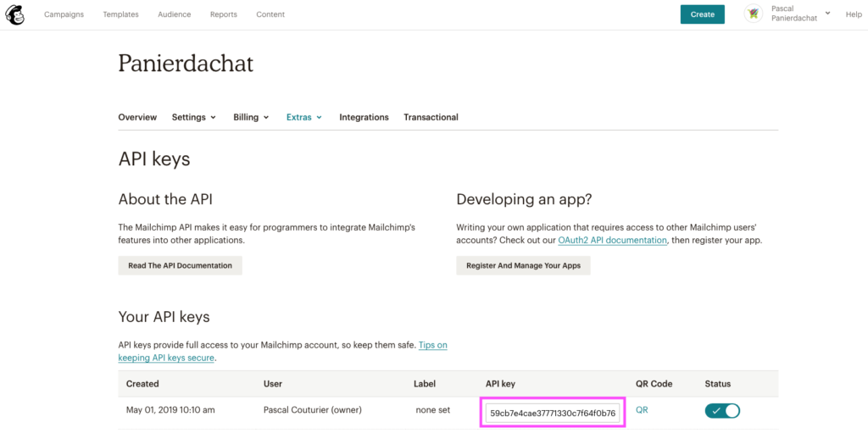Open the Templates menu
This screenshot has width=868, height=439.
[120, 14]
